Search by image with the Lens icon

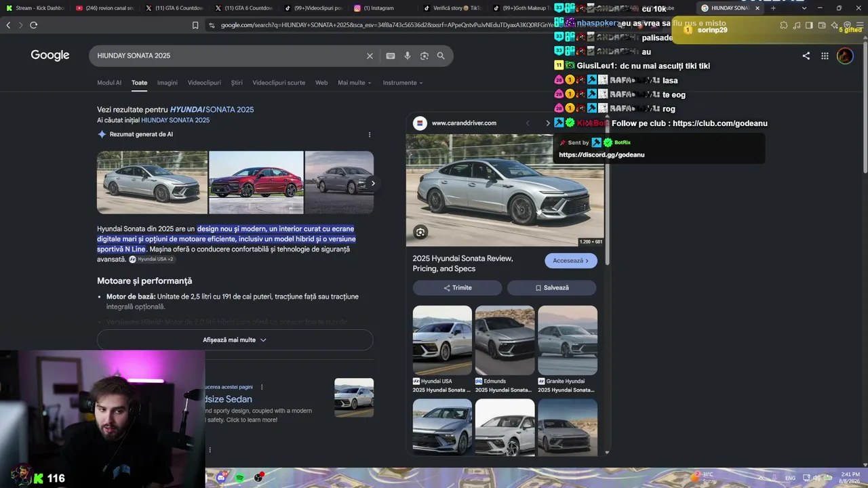[425, 56]
